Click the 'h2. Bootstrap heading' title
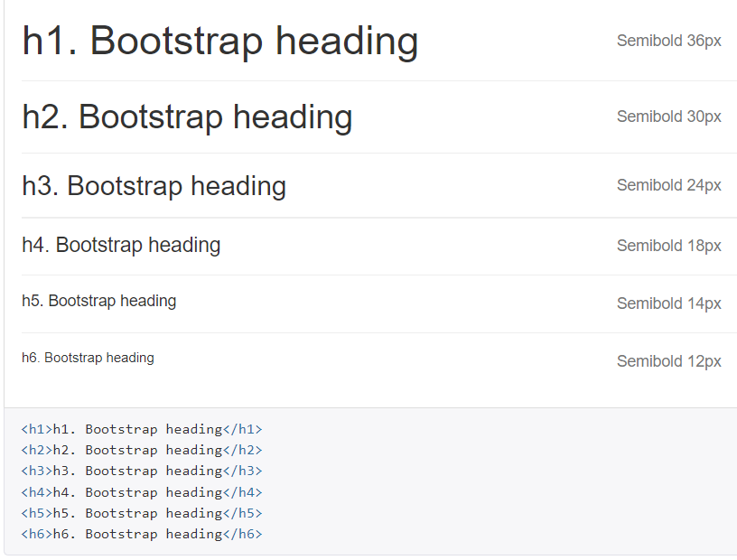 click(x=187, y=117)
